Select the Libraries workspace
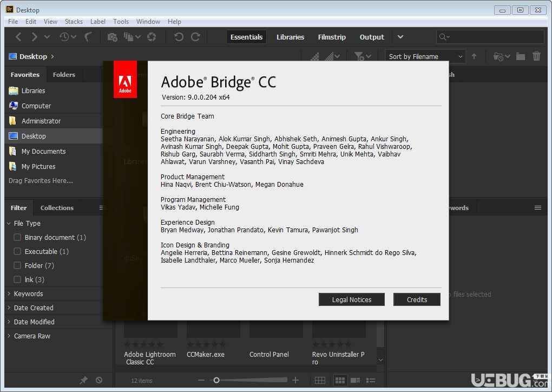The height and width of the screenshot is (392, 552). (x=290, y=37)
